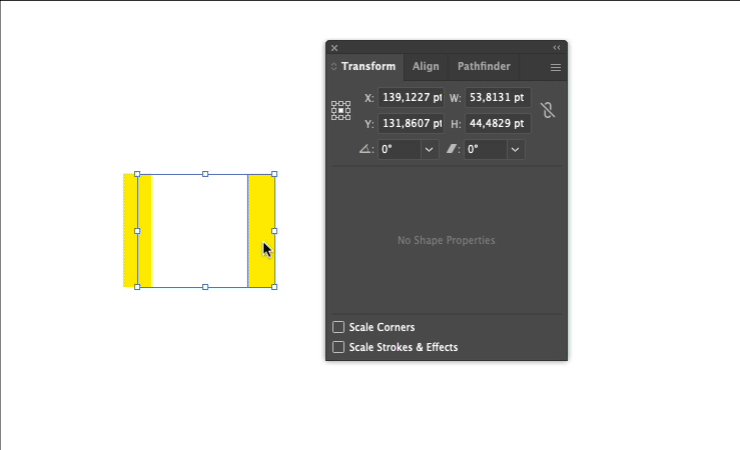Switch to the Align tab
The image size is (740, 450).
click(426, 67)
